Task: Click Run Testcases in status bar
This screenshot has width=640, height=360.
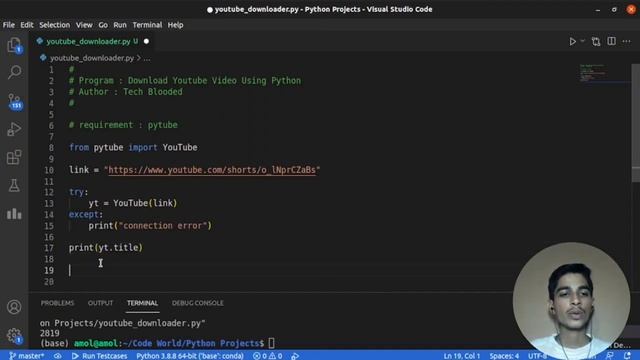Action: 100,356
